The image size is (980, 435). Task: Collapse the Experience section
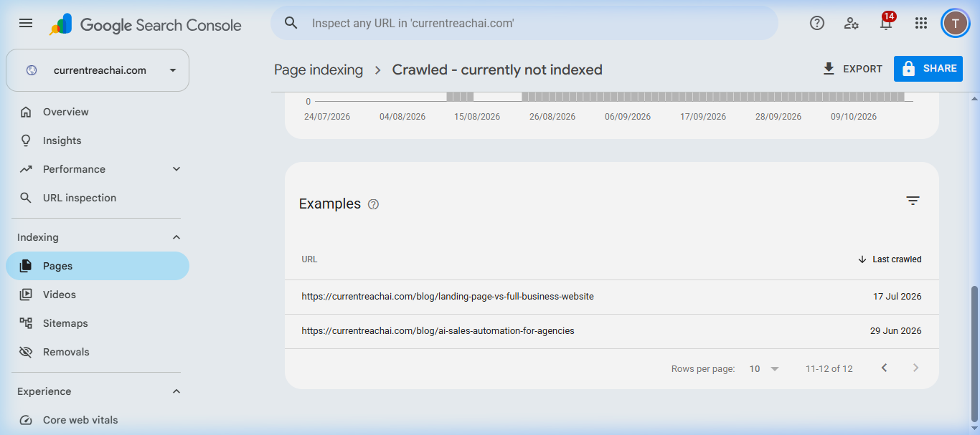tap(176, 391)
